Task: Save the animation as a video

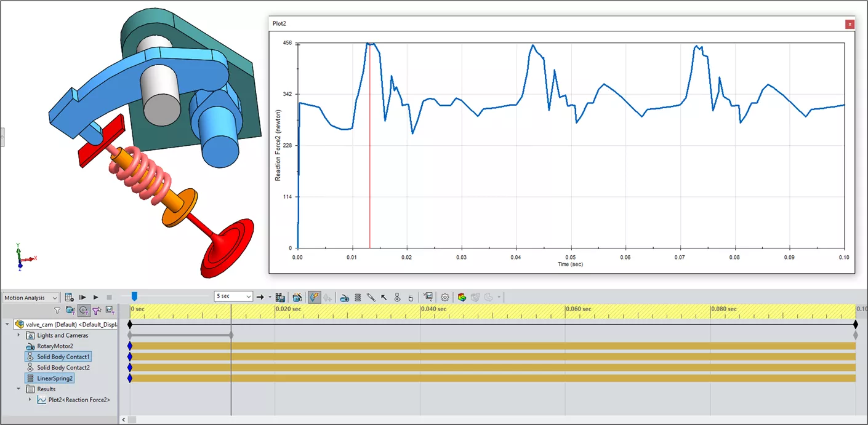Action: click(x=280, y=297)
